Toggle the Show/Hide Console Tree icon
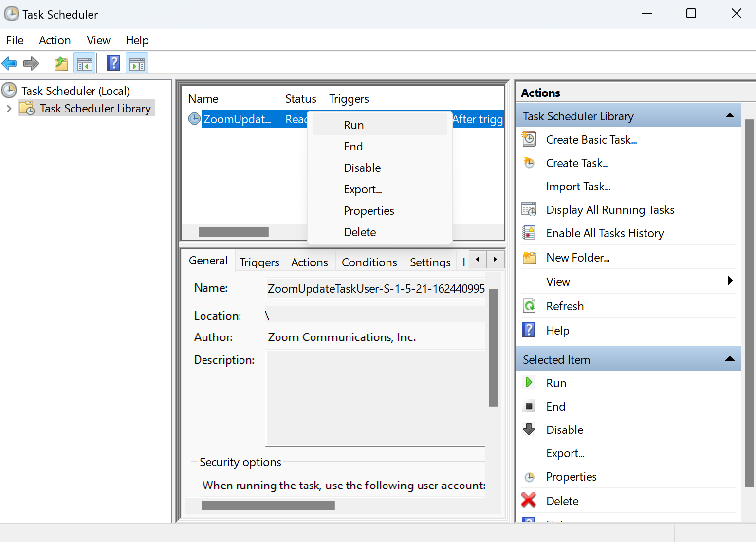The height and width of the screenshot is (542, 756). point(84,63)
